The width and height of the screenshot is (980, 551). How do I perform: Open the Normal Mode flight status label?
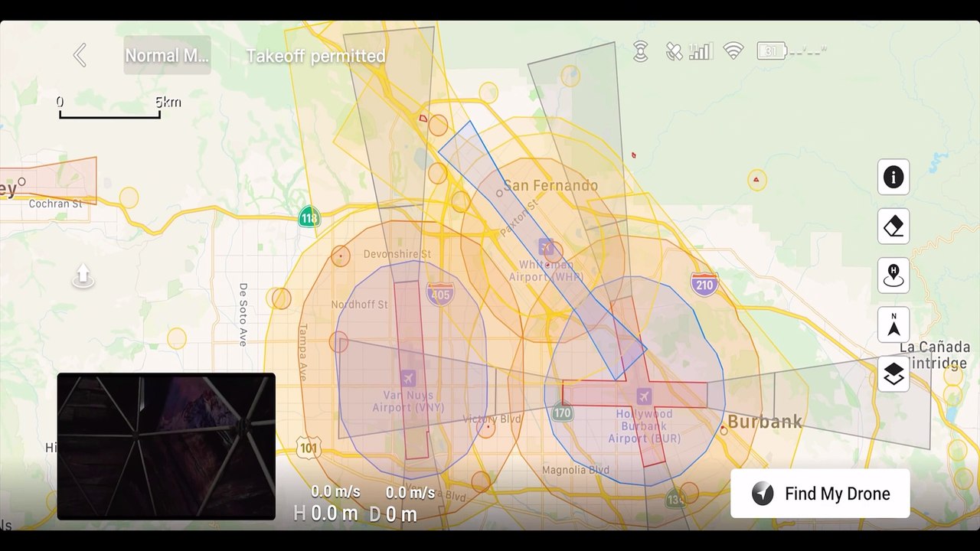[x=167, y=55]
